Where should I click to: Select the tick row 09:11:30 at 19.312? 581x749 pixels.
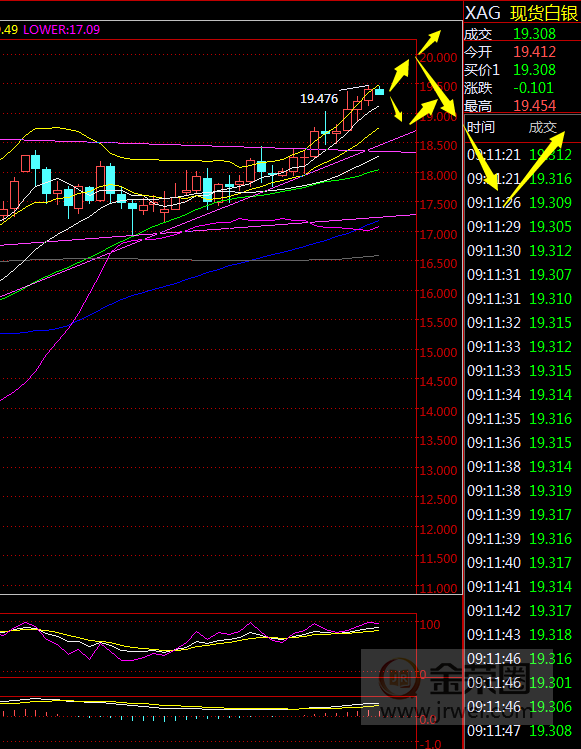click(519, 250)
